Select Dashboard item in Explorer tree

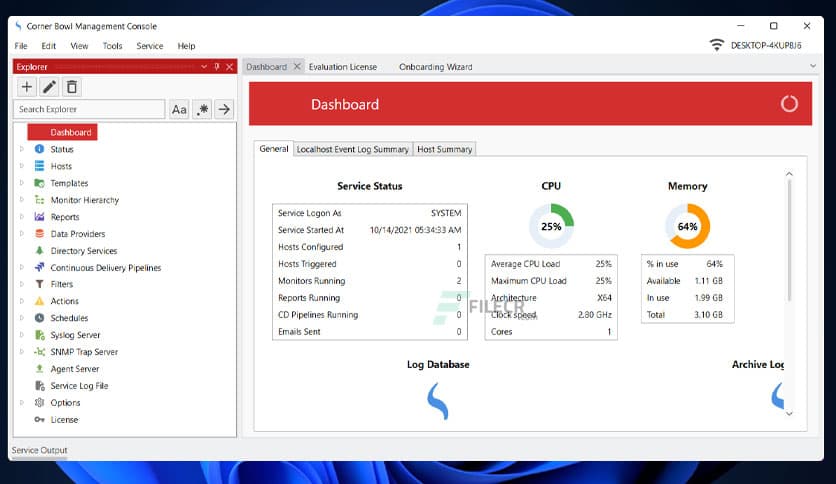[62, 132]
